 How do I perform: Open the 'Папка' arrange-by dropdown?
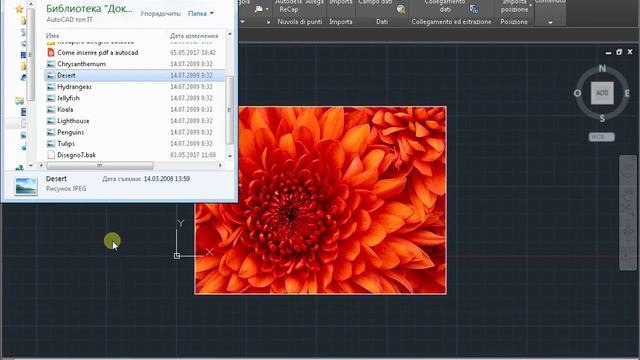[x=201, y=13]
